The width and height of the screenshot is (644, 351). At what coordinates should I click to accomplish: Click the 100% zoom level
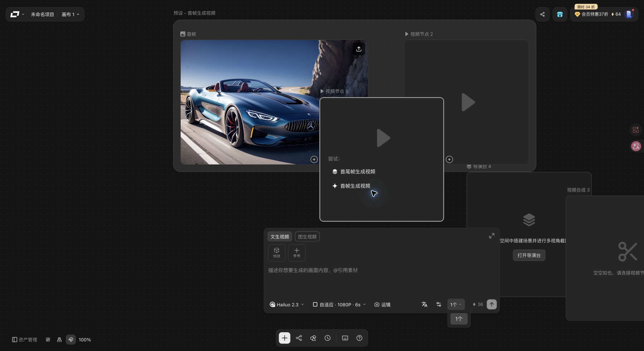tap(85, 340)
